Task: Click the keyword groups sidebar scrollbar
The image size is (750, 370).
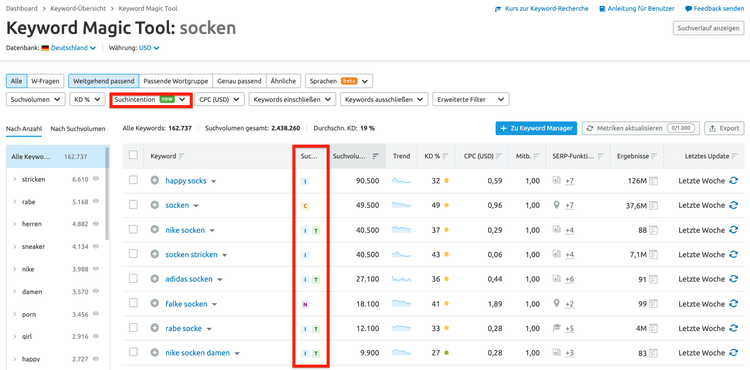Action: coord(107,194)
